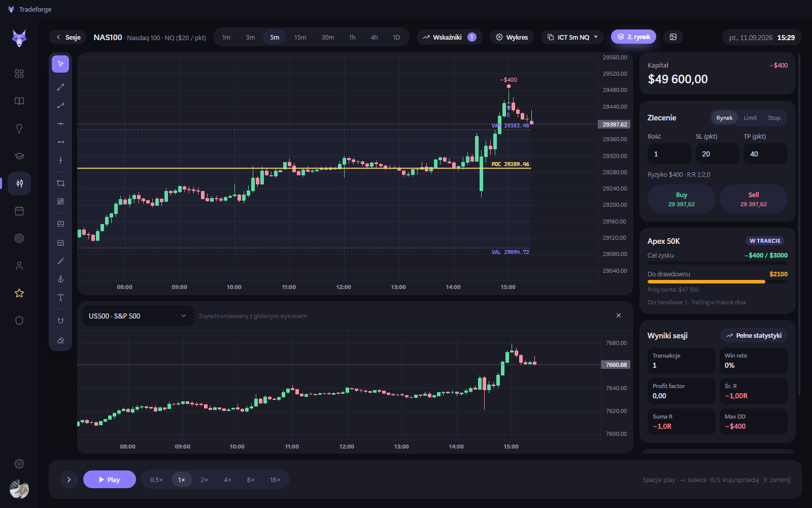812x508 pixels.
Task: Open the calendar section in sidebar
Action: pos(19,211)
